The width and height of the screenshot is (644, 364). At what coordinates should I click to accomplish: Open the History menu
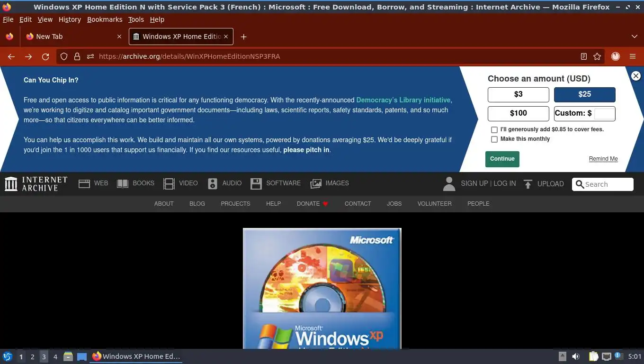(x=70, y=19)
